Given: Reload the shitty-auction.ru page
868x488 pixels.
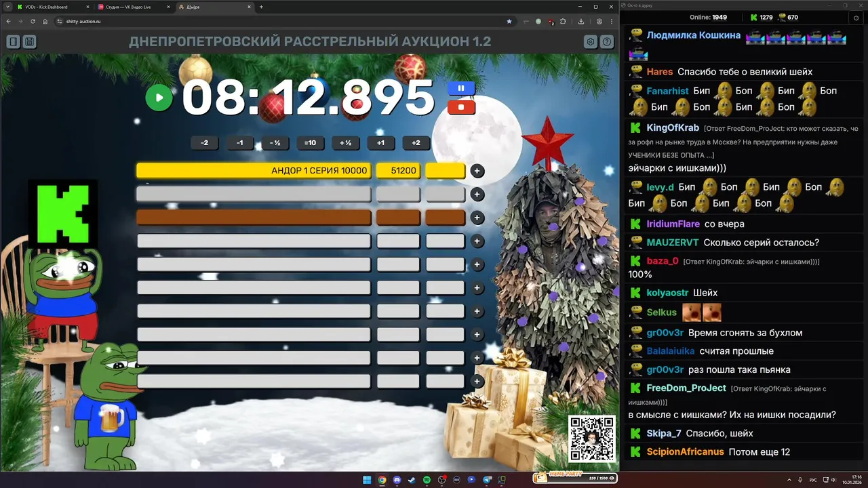Looking at the screenshot, I should [33, 21].
